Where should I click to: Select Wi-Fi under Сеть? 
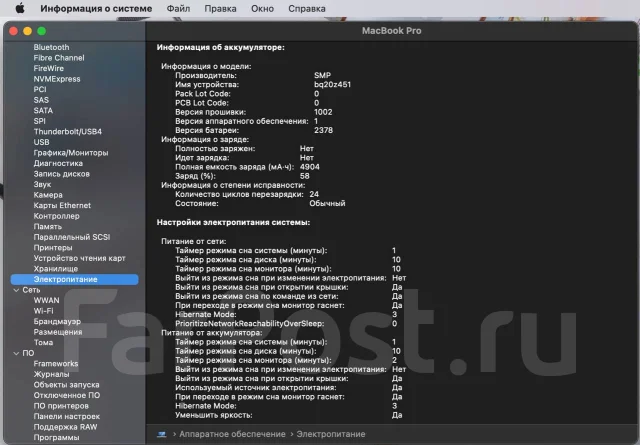pyautogui.click(x=43, y=311)
